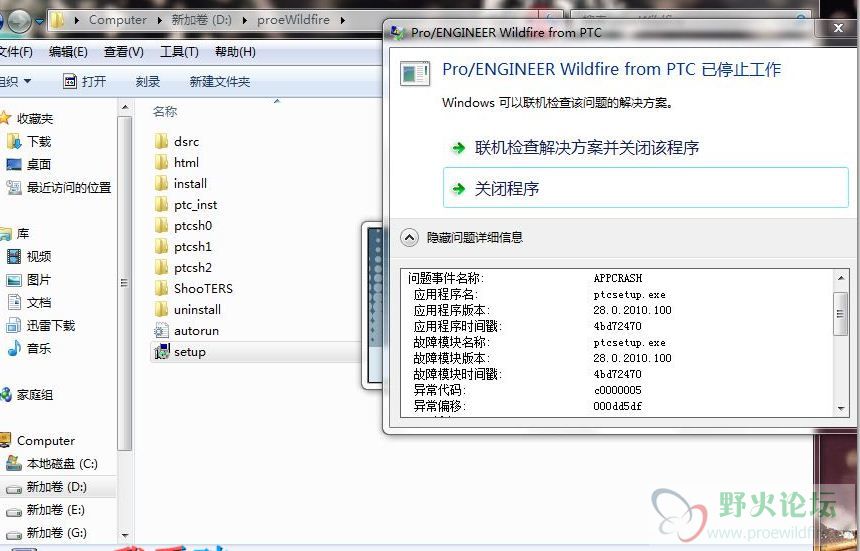The height and width of the screenshot is (551, 860).
Task: Open the 帮助(H) menu
Action: click(235, 52)
